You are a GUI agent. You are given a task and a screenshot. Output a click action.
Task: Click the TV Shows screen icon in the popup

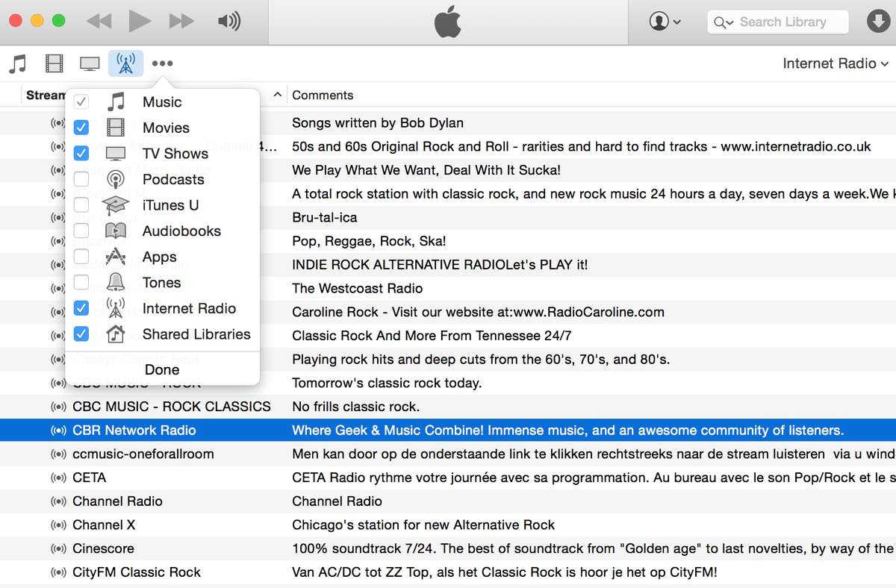(116, 154)
